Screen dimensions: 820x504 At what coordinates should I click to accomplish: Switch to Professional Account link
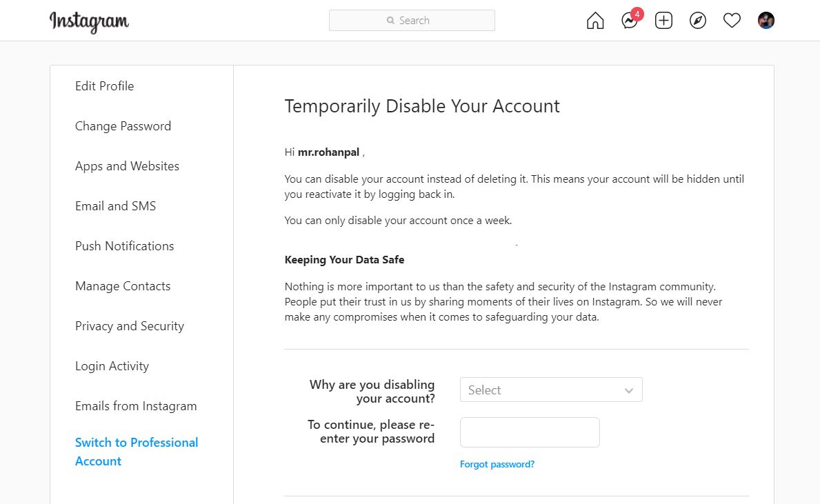pyautogui.click(x=137, y=452)
